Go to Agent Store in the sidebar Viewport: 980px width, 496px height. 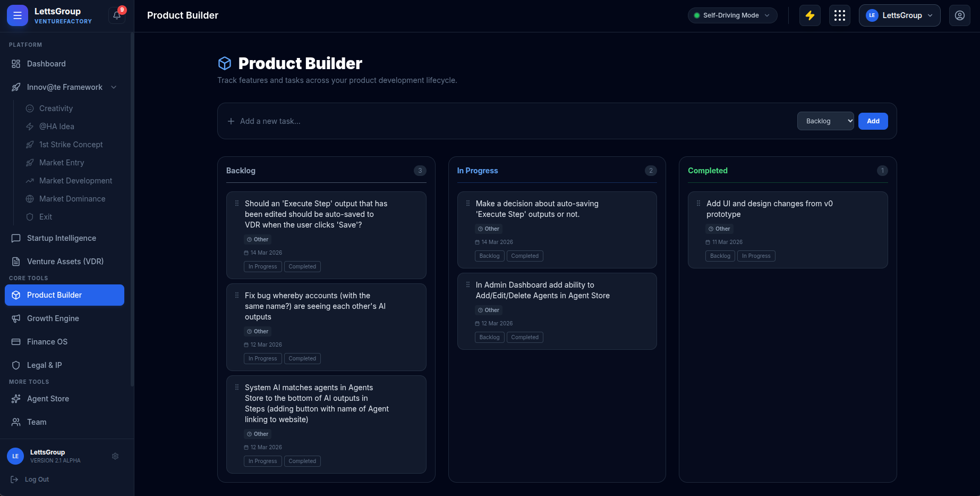click(48, 399)
